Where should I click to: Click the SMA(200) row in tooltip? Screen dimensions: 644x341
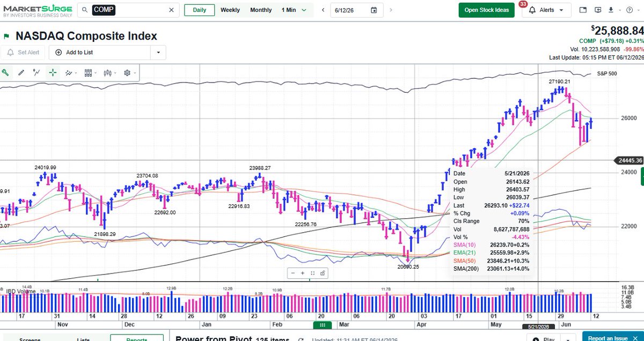[491, 269]
